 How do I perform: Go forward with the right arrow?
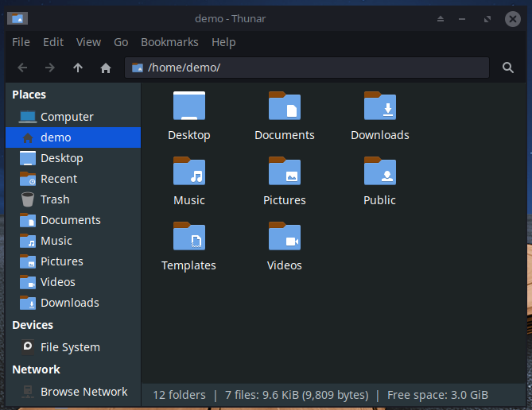click(x=50, y=68)
